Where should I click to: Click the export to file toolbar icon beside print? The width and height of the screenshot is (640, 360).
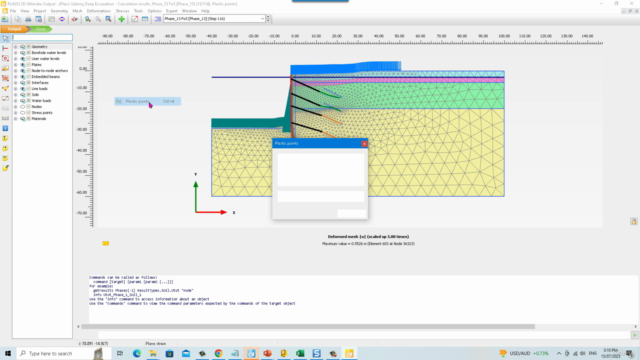pyautogui.click(x=39, y=19)
